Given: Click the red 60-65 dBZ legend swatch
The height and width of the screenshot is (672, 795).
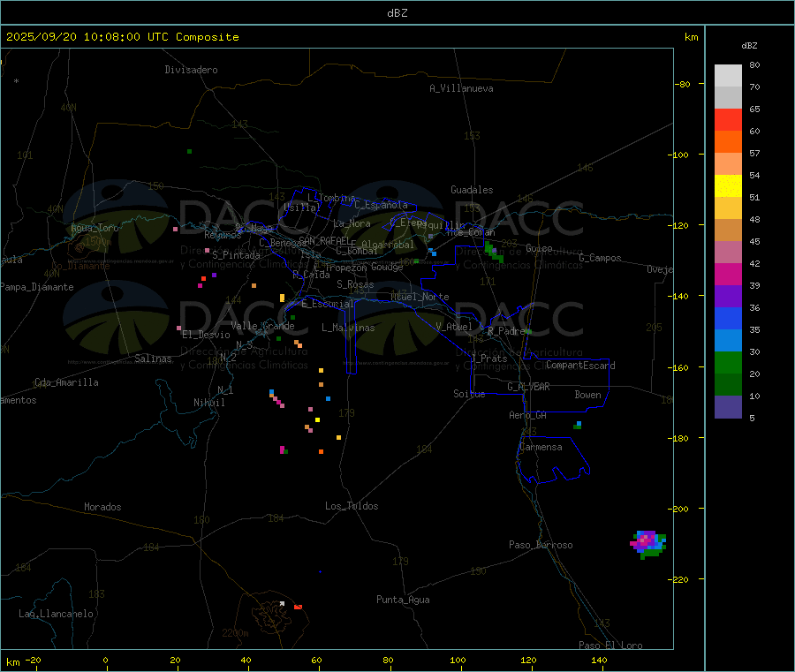Looking at the screenshot, I should coord(728,119).
